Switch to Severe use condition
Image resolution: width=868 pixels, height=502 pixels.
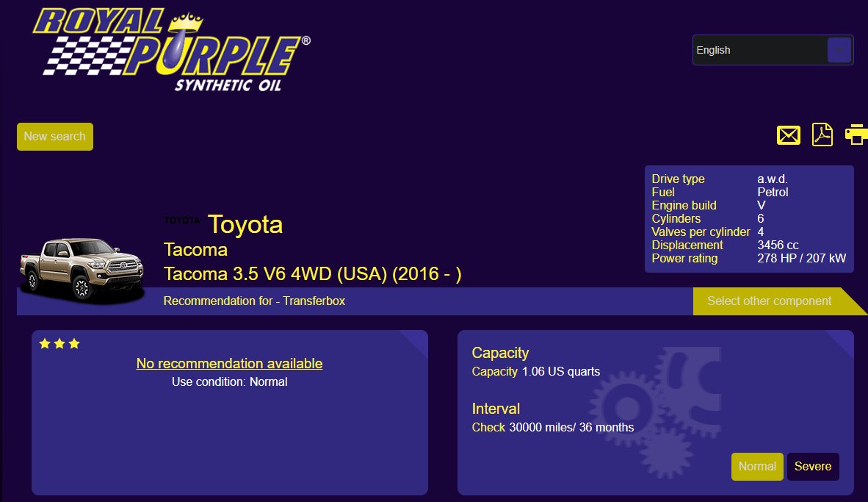[813, 467]
